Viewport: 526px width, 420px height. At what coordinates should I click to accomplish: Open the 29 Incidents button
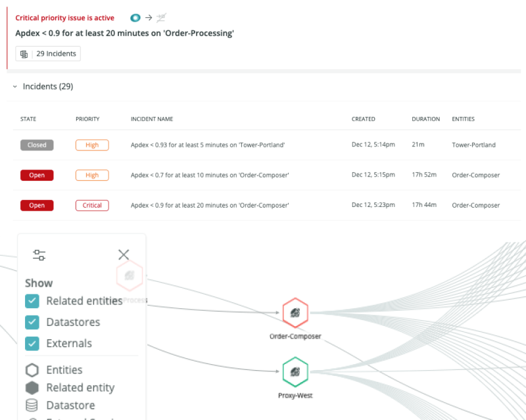pos(48,54)
